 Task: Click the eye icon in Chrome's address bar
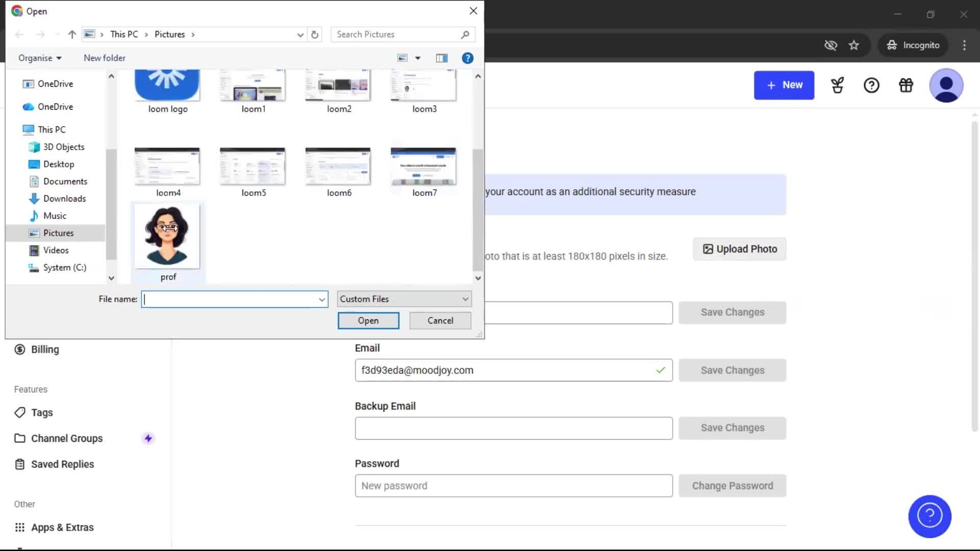(831, 45)
